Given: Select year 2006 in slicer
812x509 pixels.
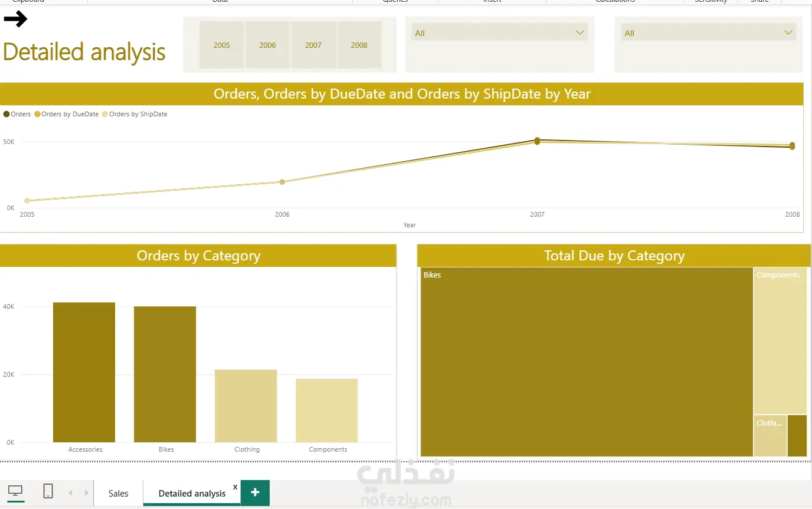Looking at the screenshot, I should [267, 45].
